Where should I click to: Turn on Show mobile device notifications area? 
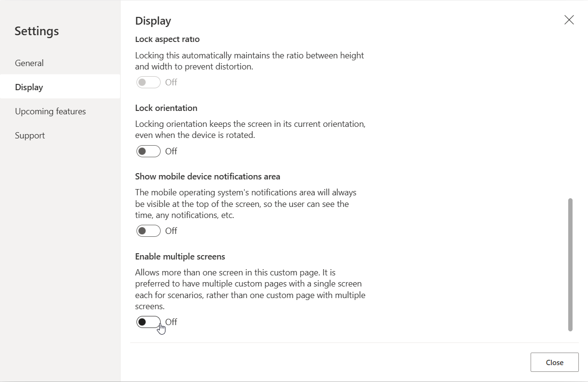pos(149,231)
